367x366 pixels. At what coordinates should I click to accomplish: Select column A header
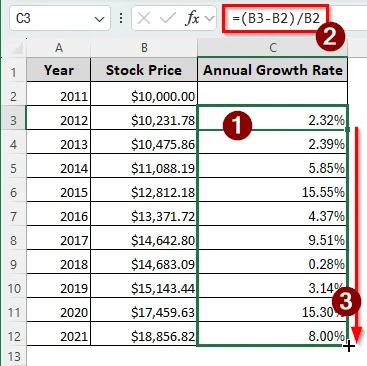(x=59, y=48)
